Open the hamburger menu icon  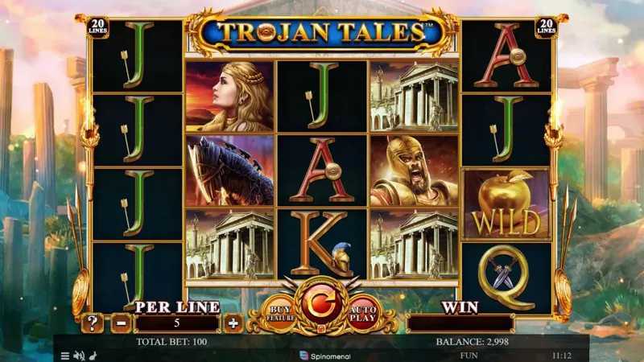[65, 356]
